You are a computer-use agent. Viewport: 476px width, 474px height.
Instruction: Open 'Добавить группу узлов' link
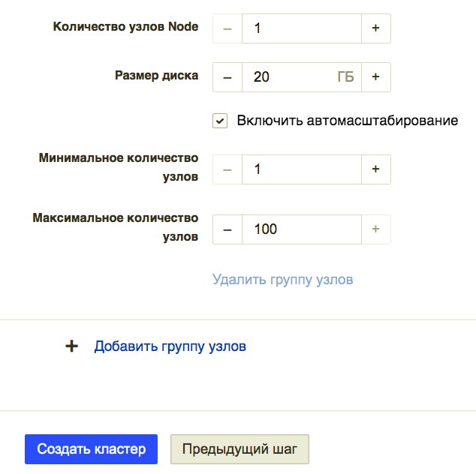pyautogui.click(x=170, y=346)
